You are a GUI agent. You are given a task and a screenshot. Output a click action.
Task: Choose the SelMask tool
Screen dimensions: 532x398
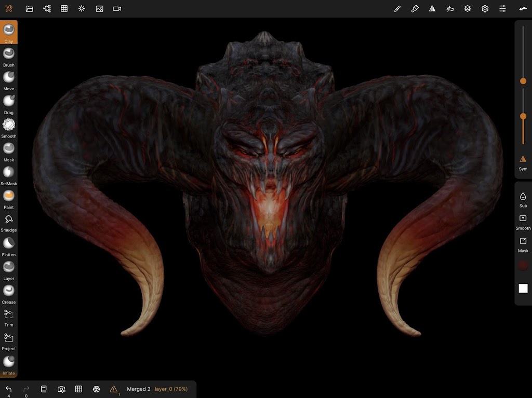9,174
